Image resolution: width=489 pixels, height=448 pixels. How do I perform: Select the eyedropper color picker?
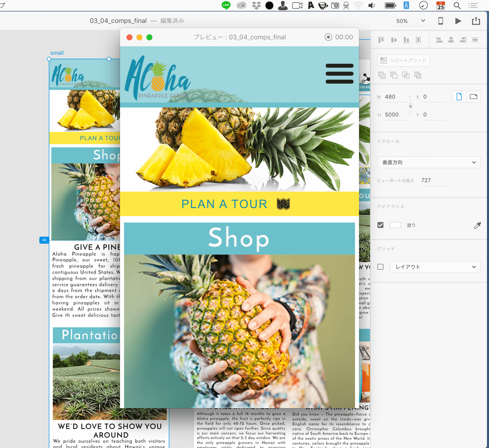pyautogui.click(x=477, y=225)
